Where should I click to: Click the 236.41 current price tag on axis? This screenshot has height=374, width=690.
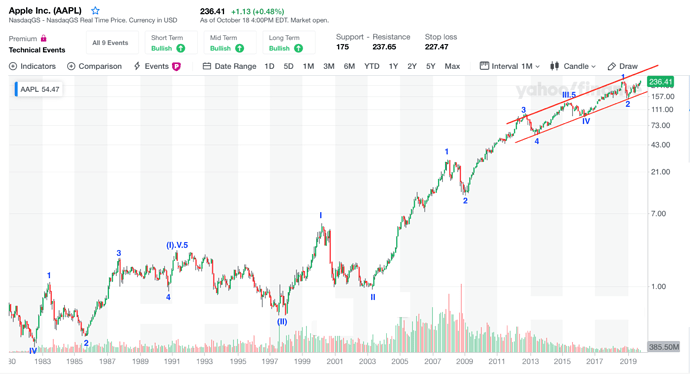(660, 82)
